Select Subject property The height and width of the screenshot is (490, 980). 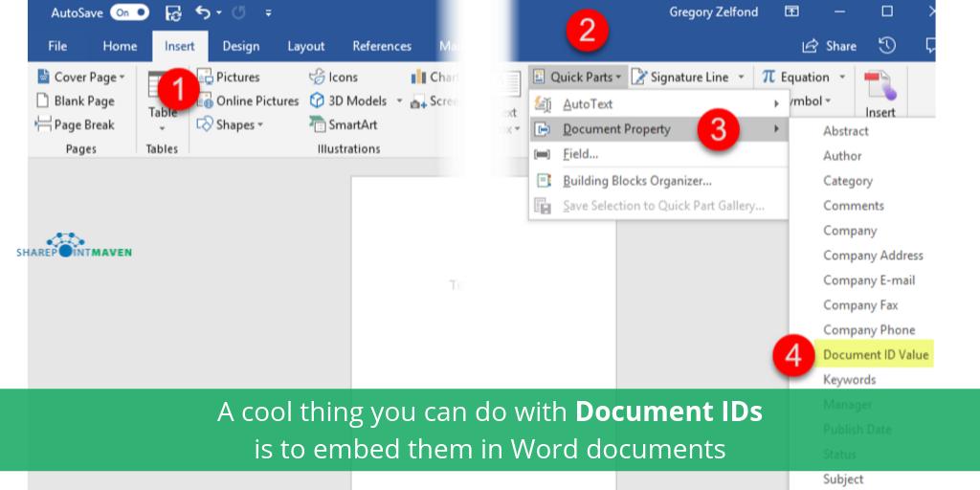pos(842,479)
